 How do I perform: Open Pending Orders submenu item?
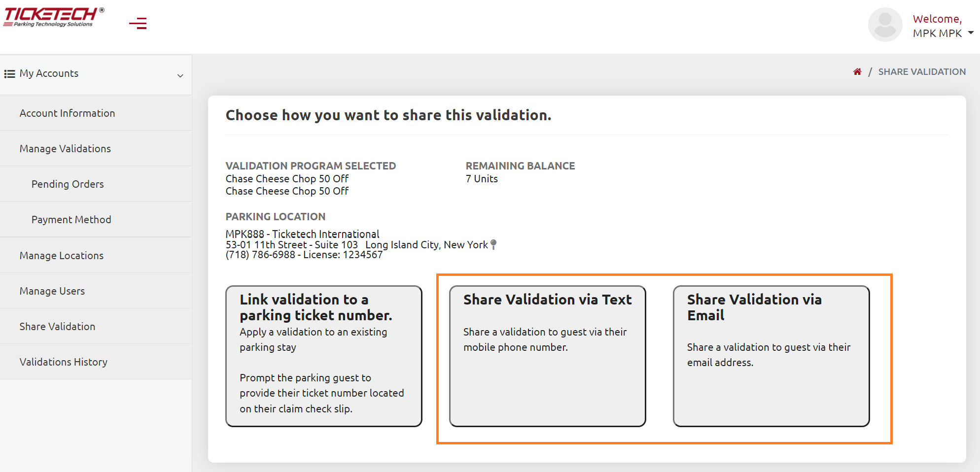(96, 184)
